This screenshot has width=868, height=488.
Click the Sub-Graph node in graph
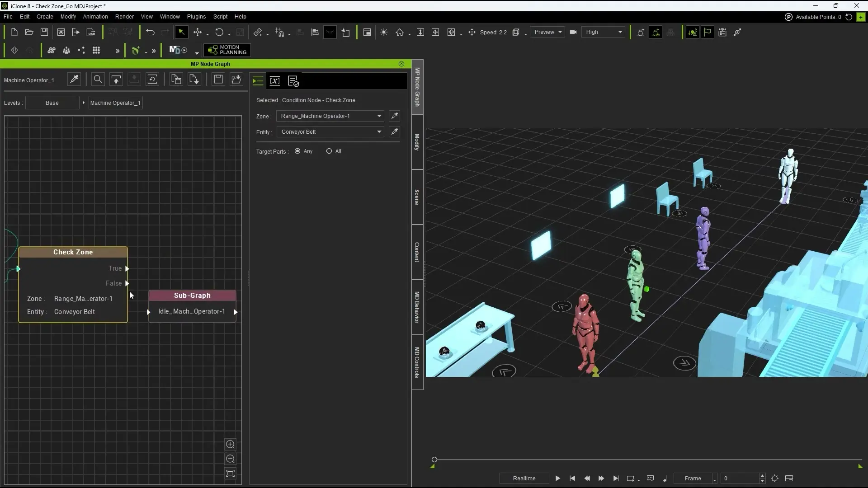click(x=192, y=296)
